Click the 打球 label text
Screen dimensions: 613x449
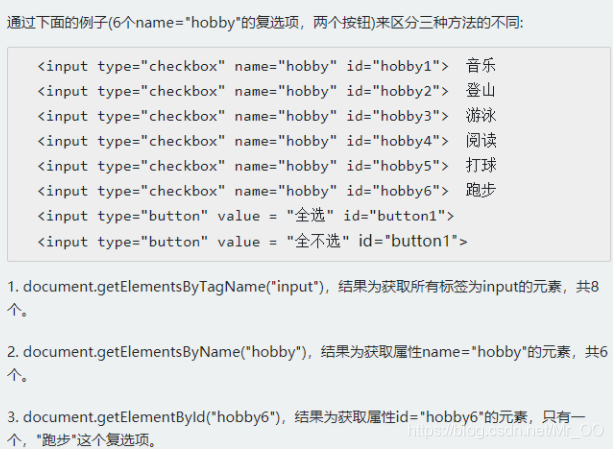tap(480, 166)
